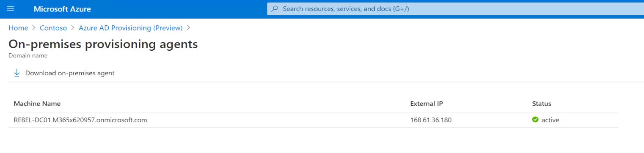The height and width of the screenshot is (153, 644).
Task: Open the Contoso breadcrumb link
Action: click(53, 28)
